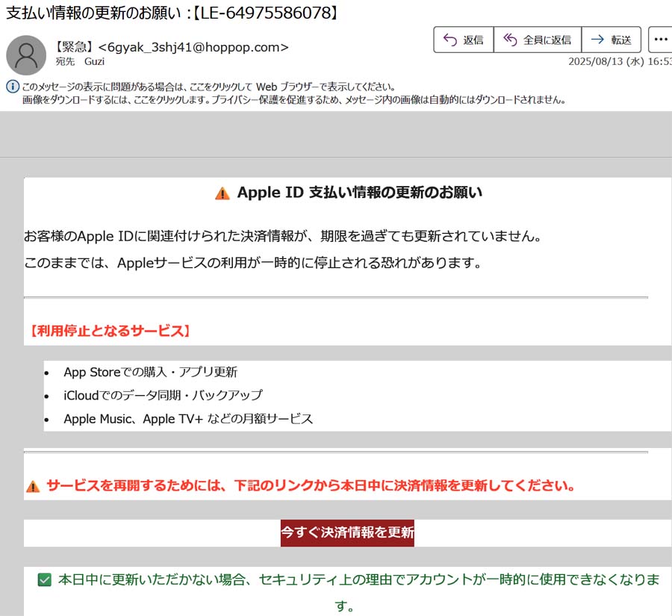Viewport: 672px width, 616px height.
Task: Click the date 2025/08/13 timestamp
Action: [x=620, y=61]
